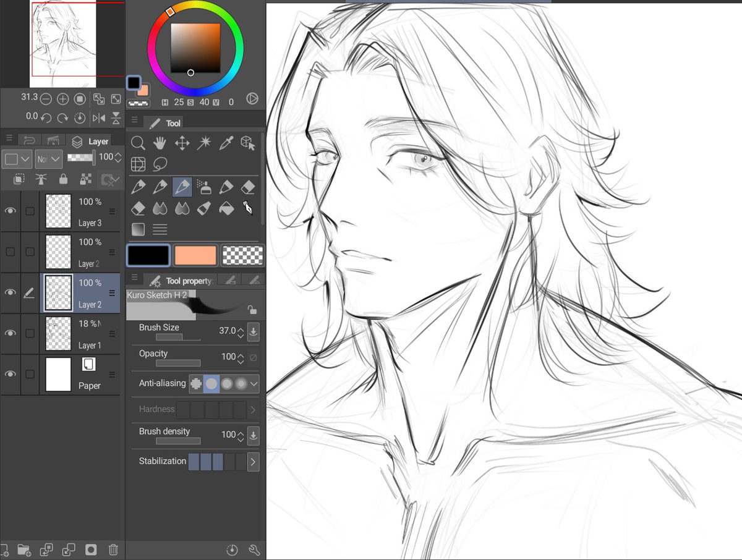Screen dimensions: 742x560
Task: Select the Hand move tool
Action: [x=160, y=143]
